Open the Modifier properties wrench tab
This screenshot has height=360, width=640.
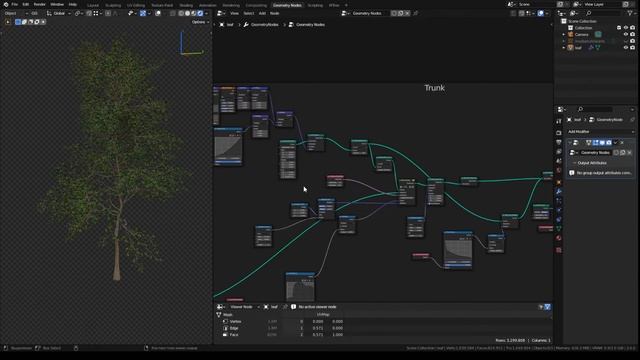[x=559, y=191]
